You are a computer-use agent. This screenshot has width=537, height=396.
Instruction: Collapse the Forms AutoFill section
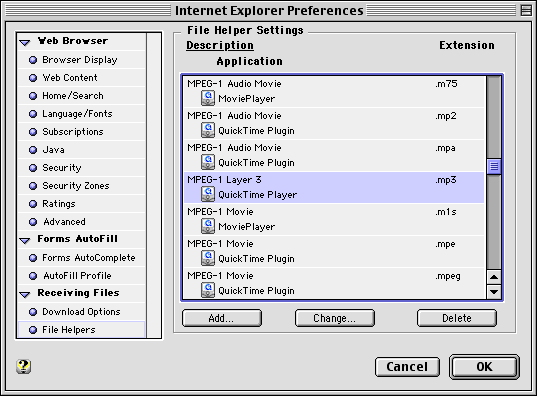[25, 240]
